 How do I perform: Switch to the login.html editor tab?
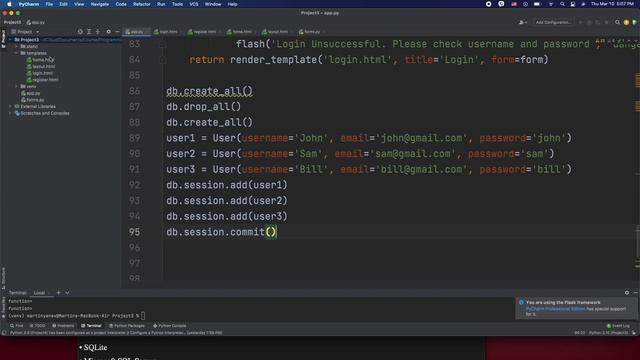(x=167, y=31)
